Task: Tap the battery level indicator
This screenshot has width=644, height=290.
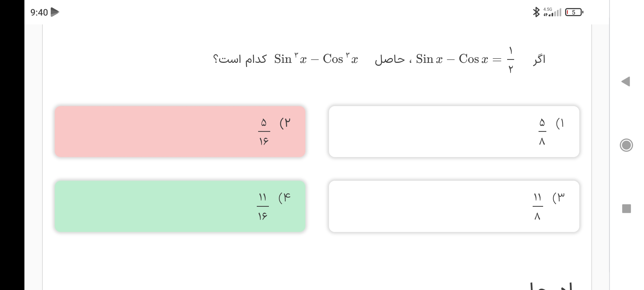Action: pos(574,12)
